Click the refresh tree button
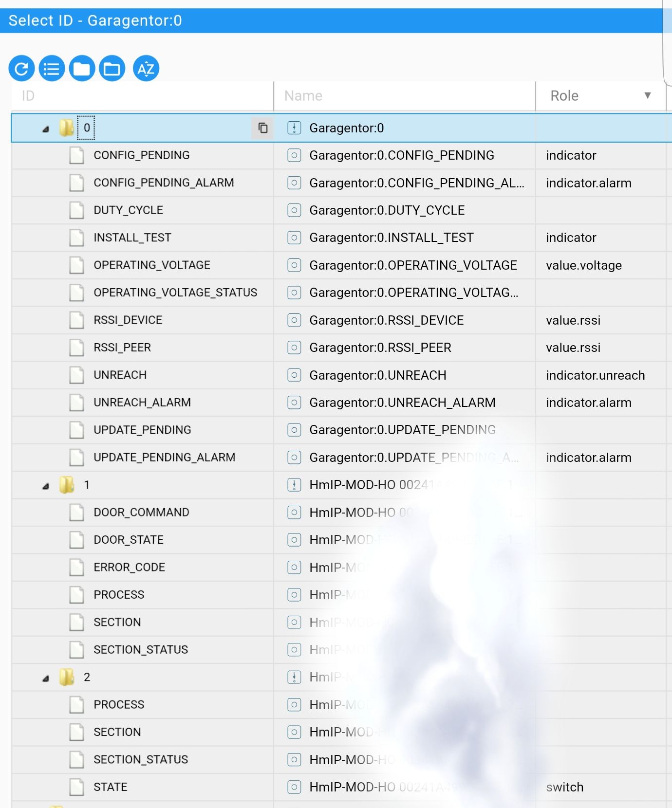Image resolution: width=672 pixels, height=808 pixels. tap(21, 69)
